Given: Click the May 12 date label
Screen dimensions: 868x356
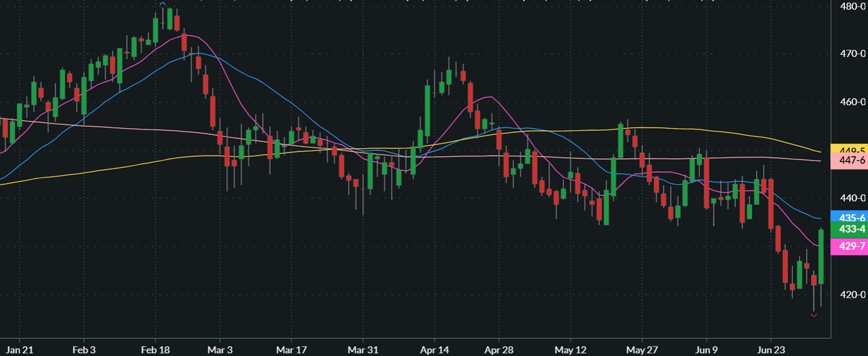Looking at the screenshot, I should point(570,349).
